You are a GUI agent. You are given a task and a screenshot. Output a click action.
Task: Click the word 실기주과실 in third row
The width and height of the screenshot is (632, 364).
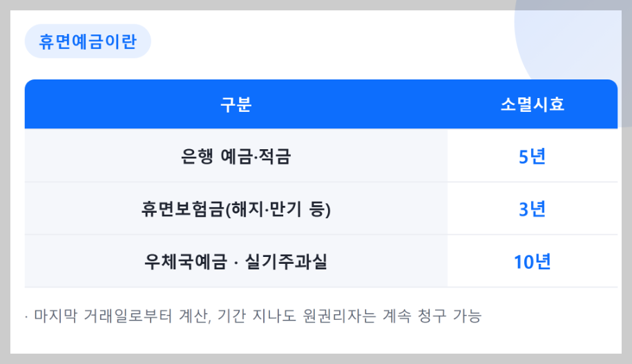tap(286, 261)
